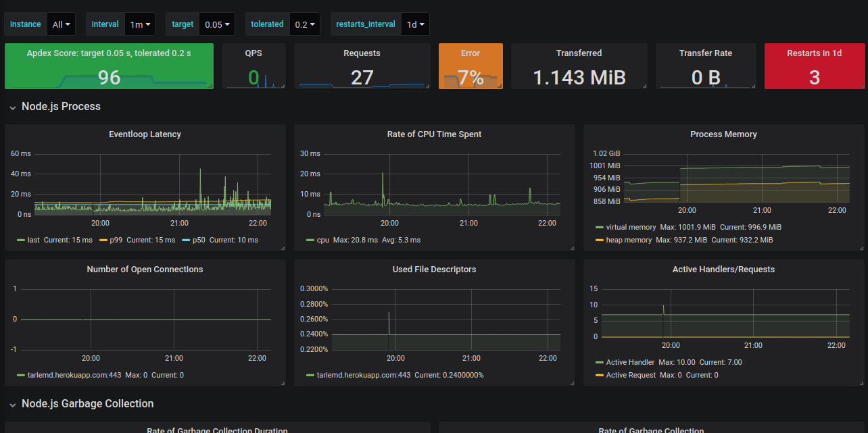This screenshot has width=868, height=433.
Task: Open the Process Memory panel title menu
Action: [723, 134]
